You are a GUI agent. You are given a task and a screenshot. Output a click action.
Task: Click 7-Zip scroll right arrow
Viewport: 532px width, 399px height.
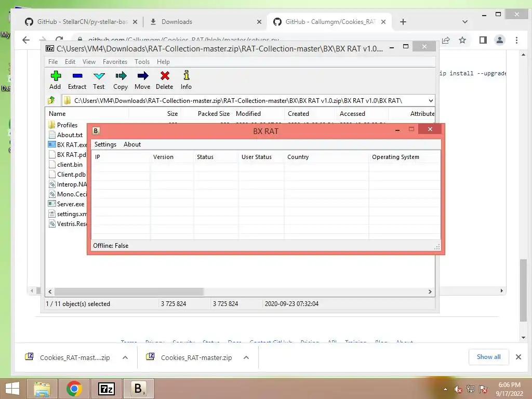pos(430,291)
